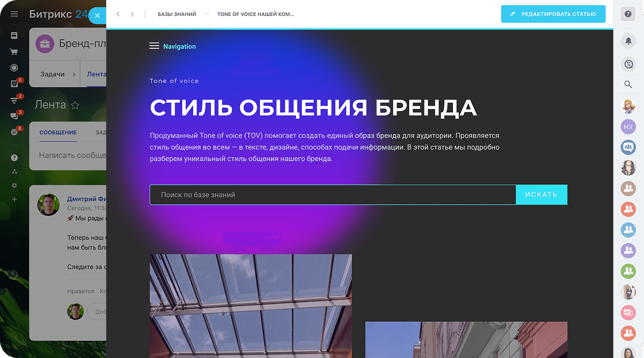644x358 pixels.
Task: Close the slider panel with X button
Action: (x=97, y=16)
